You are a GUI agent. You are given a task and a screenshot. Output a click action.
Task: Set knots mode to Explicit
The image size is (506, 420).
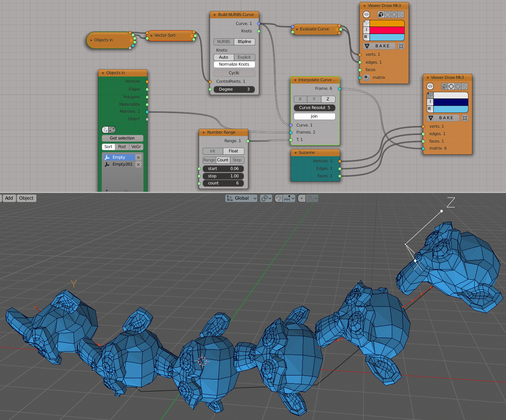click(x=245, y=57)
